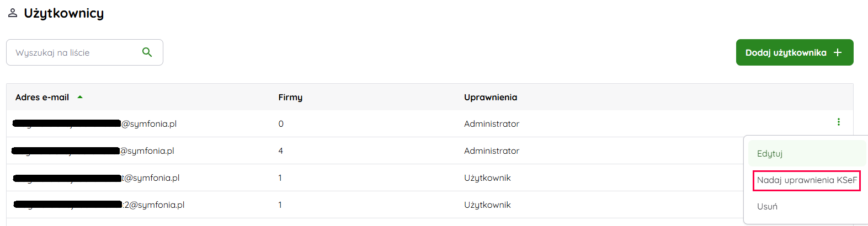The image size is (868, 226).
Task: Click the Firmy column header
Action: pyautogui.click(x=290, y=97)
